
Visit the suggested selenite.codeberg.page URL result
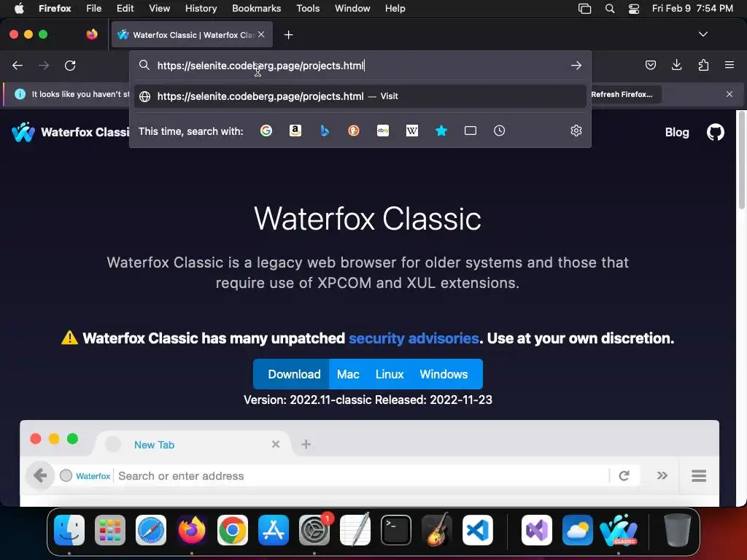click(x=360, y=96)
